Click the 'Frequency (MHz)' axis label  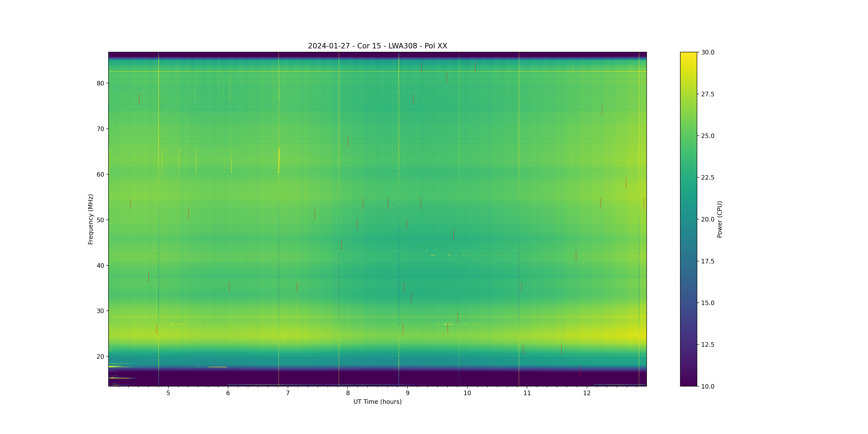point(90,219)
